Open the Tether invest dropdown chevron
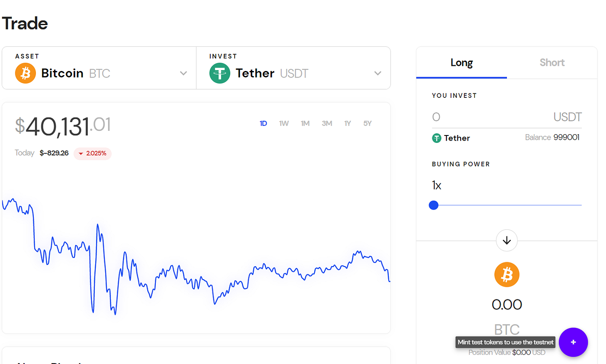This screenshot has width=606, height=364. [x=378, y=73]
